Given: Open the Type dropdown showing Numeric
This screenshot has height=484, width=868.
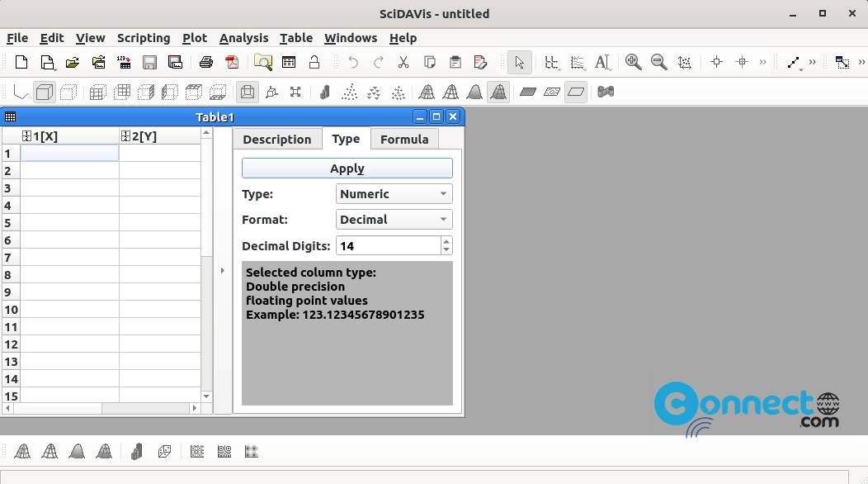Looking at the screenshot, I should point(394,194).
